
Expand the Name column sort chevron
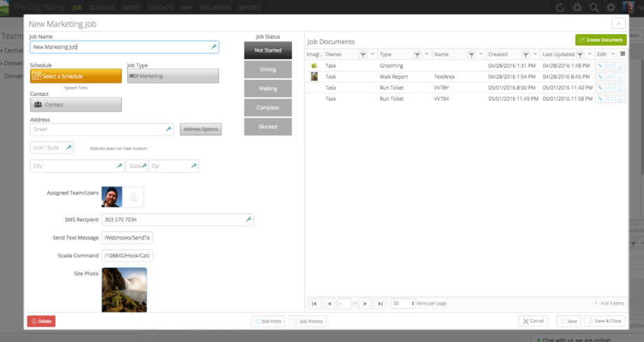coord(481,54)
